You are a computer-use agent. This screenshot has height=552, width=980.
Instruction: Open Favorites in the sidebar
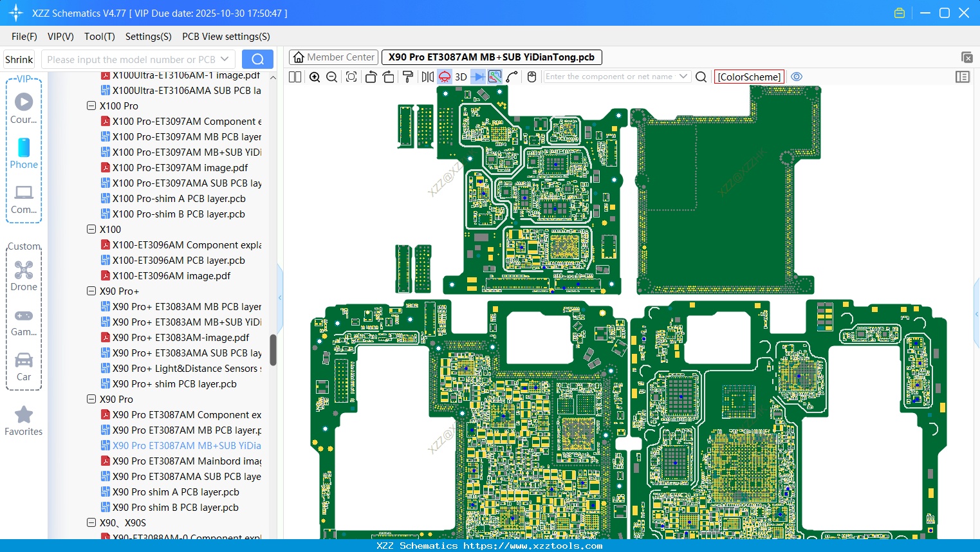pos(24,421)
